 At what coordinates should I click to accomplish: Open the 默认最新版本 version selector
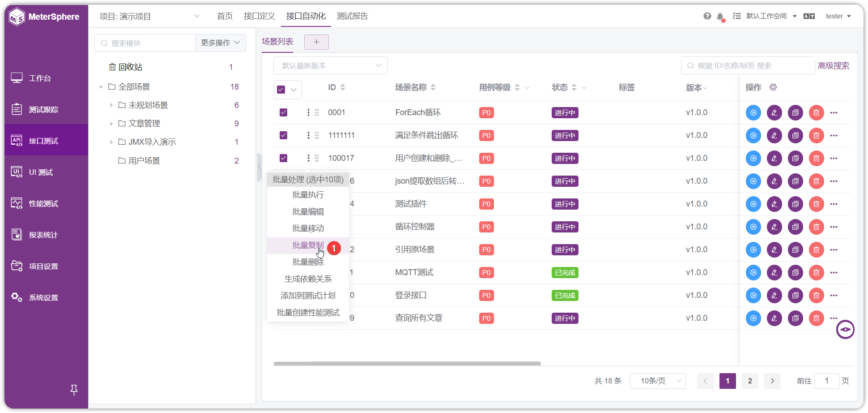pyautogui.click(x=331, y=65)
